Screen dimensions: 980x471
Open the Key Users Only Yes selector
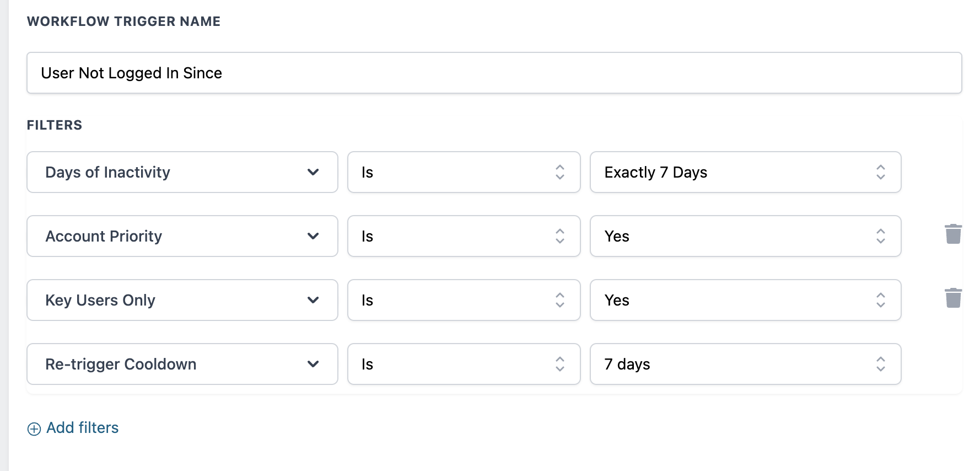(746, 300)
